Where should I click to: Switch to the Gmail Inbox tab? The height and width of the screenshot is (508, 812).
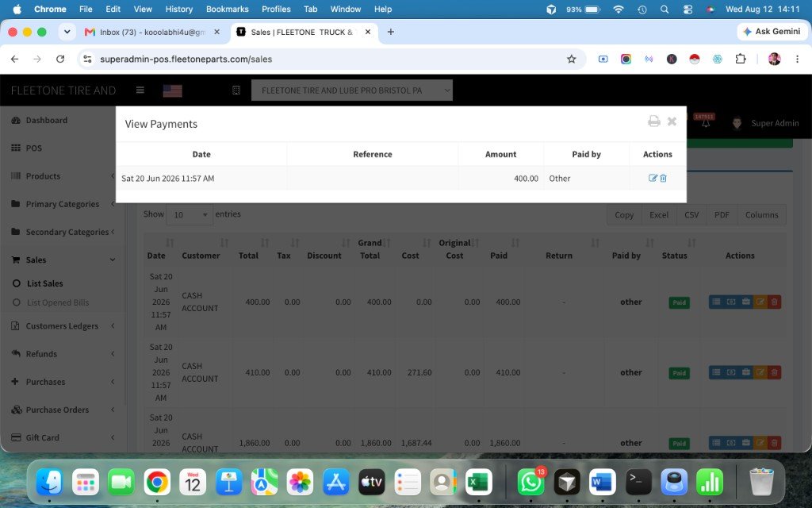(152, 32)
